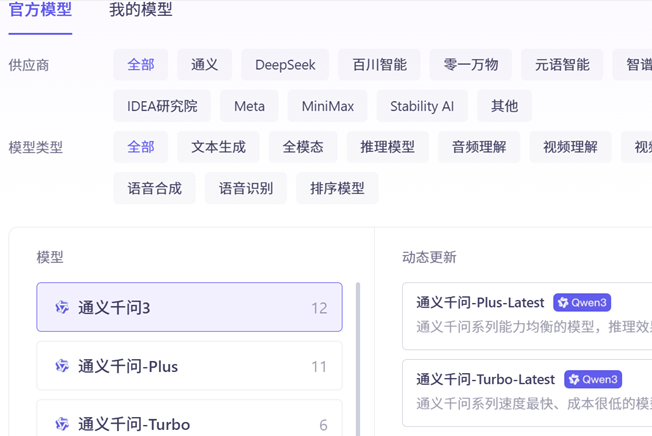Filter suppliers by Meta
Image resolution: width=652 pixels, height=436 pixels.
tap(249, 106)
